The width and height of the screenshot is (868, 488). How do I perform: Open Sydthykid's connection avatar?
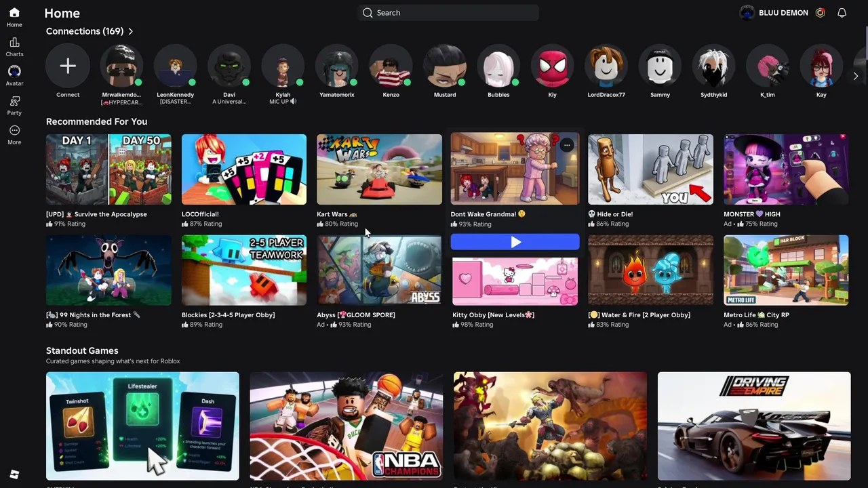pos(714,66)
